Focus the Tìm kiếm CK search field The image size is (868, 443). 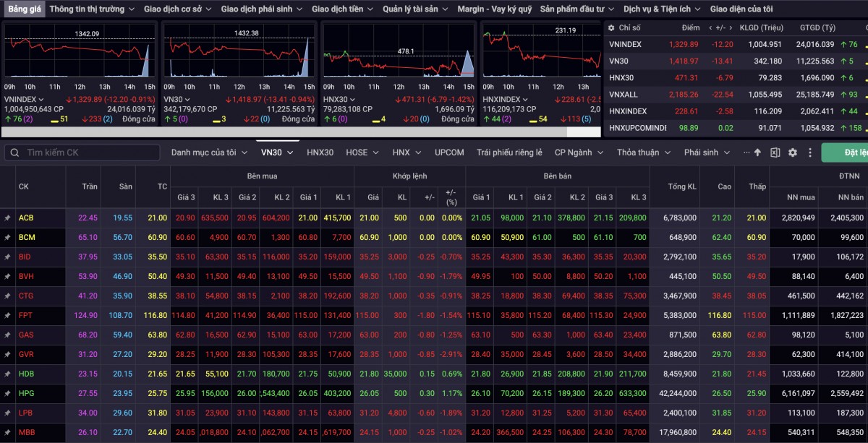point(87,152)
